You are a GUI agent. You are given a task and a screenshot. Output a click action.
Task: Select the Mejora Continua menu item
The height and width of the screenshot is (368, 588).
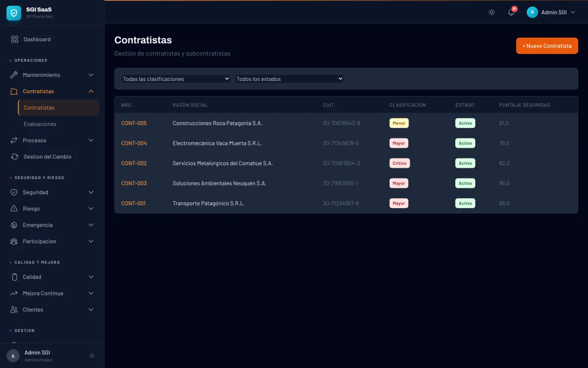click(x=43, y=293)
